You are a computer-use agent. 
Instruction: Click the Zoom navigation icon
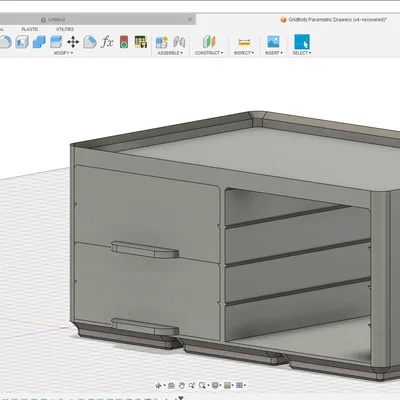[x=192, y=386]
